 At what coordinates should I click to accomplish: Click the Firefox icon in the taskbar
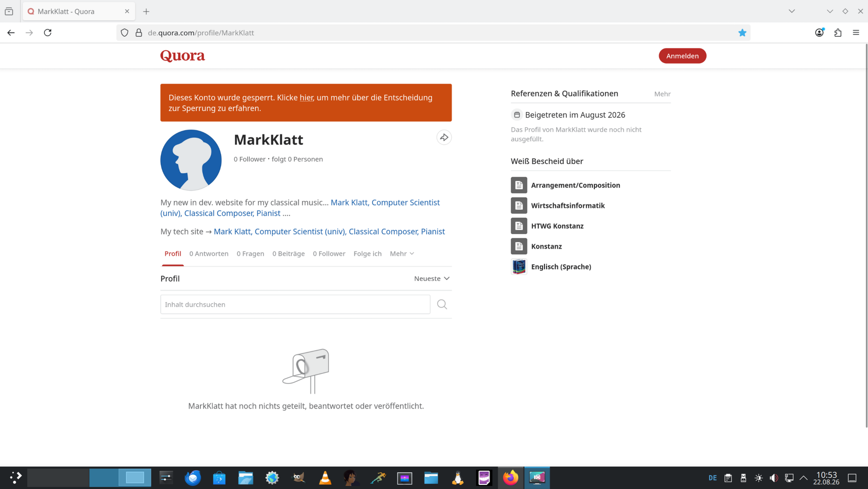510,478
